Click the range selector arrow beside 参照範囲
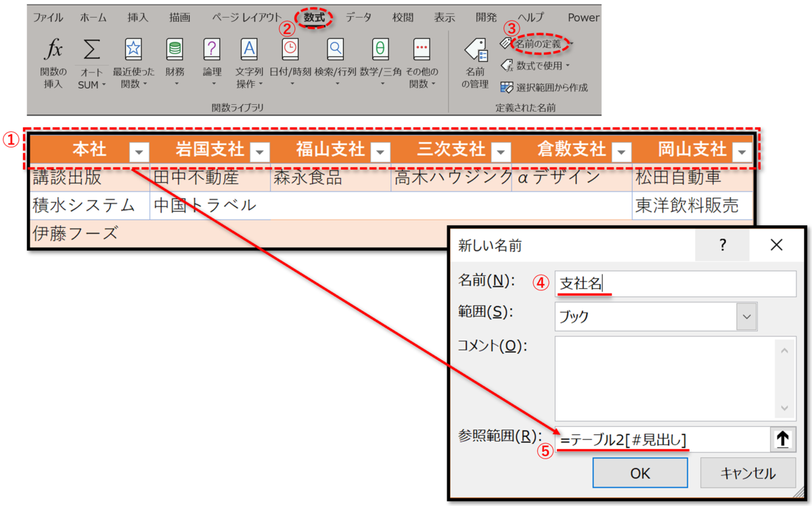Screen dimensions: 812x506 (783, 439)
